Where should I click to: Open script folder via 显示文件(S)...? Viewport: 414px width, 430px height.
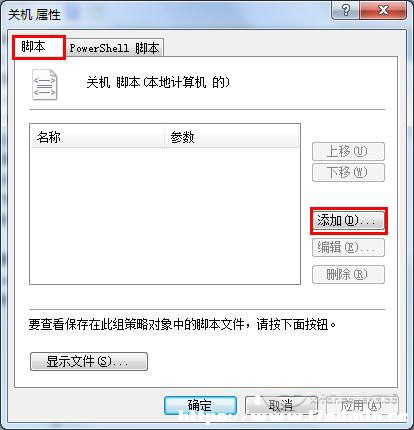[89, 362]
